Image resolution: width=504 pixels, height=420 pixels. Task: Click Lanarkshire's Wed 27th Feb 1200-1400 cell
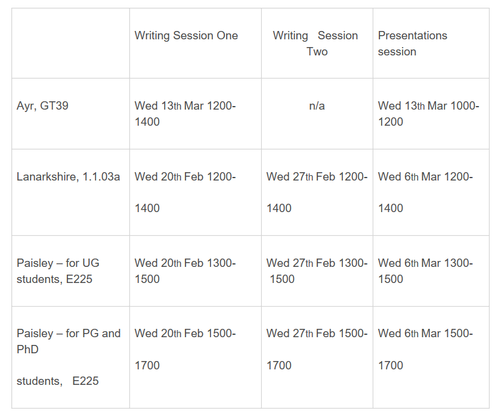click(317, 192)
